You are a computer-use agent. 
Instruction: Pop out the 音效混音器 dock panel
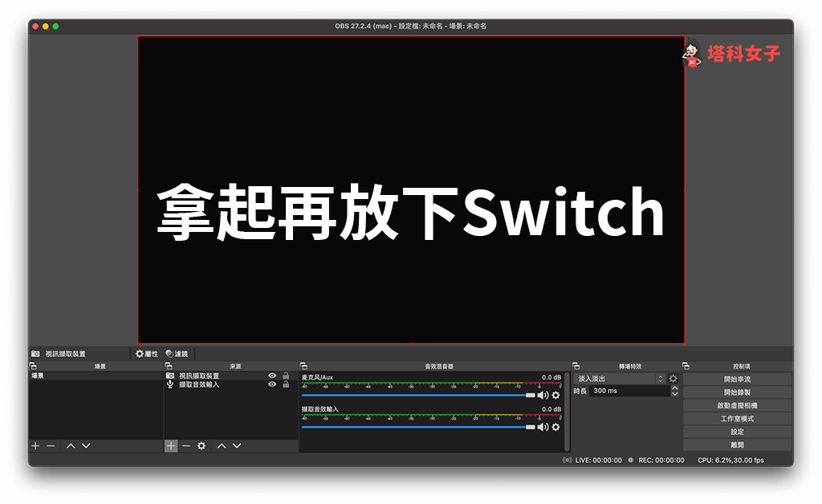point(303,366)
